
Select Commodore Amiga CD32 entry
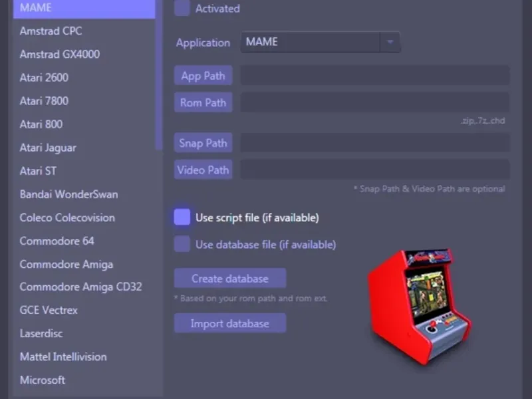(x=80, y=287)
